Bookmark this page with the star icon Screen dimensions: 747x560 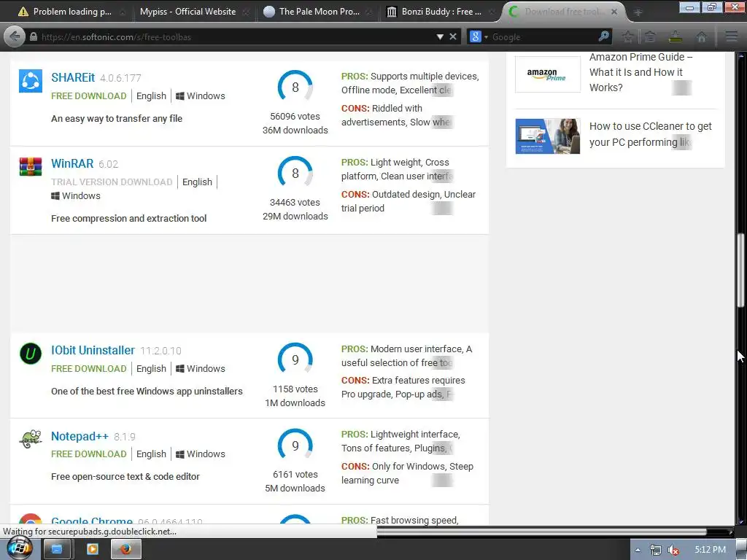click(628, 36)
